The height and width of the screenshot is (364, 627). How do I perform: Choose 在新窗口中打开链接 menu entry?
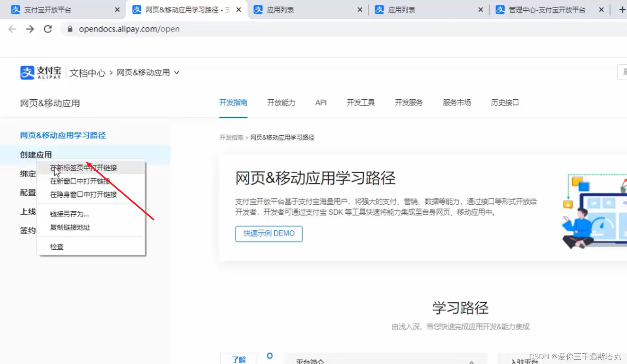pyautogui.click(x=91, y=181)
